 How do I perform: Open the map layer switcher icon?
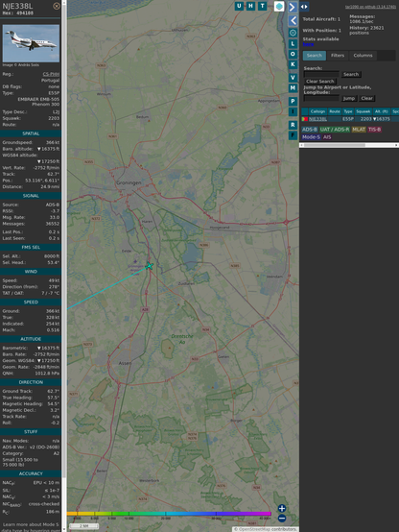(279, 6)
